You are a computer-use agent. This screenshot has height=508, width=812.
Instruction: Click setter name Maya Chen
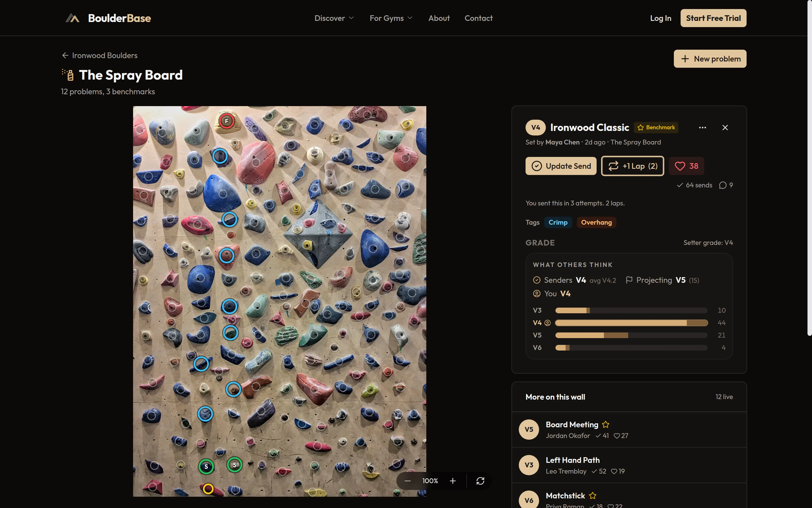point(562,142)
